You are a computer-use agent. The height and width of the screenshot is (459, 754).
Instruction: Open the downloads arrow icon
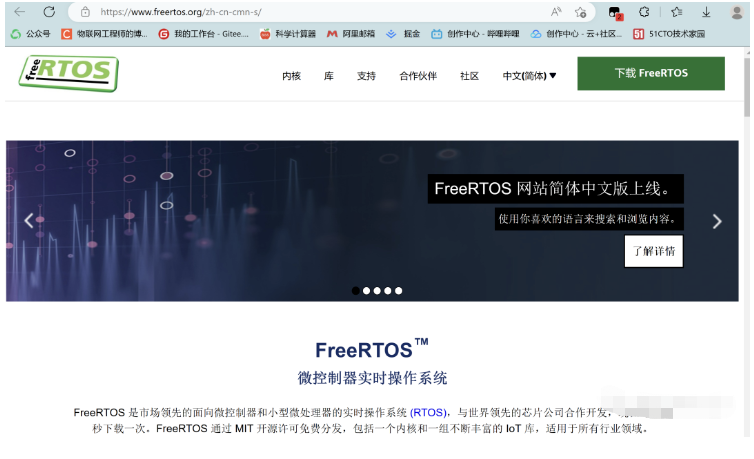[706, 12]
